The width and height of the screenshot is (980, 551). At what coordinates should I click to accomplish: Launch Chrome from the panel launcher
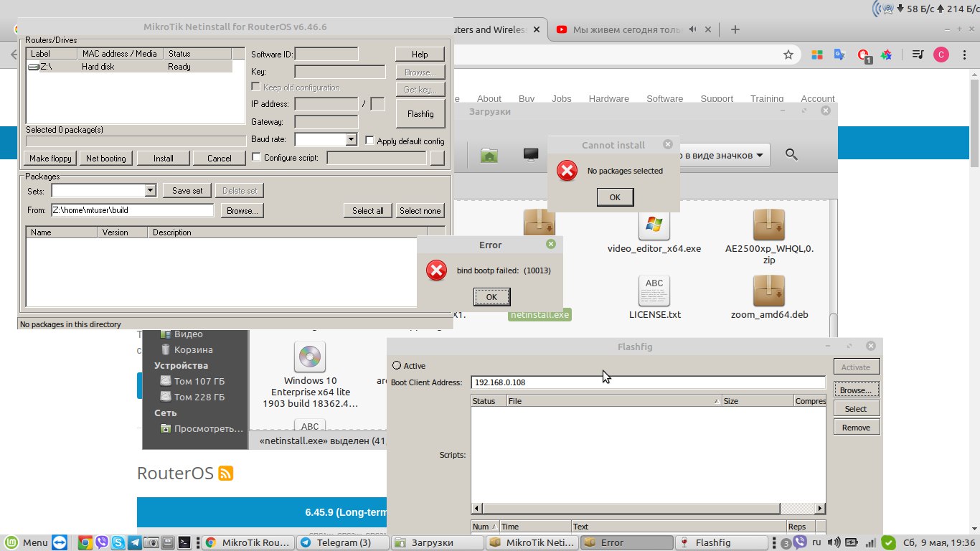coord(85,542)
